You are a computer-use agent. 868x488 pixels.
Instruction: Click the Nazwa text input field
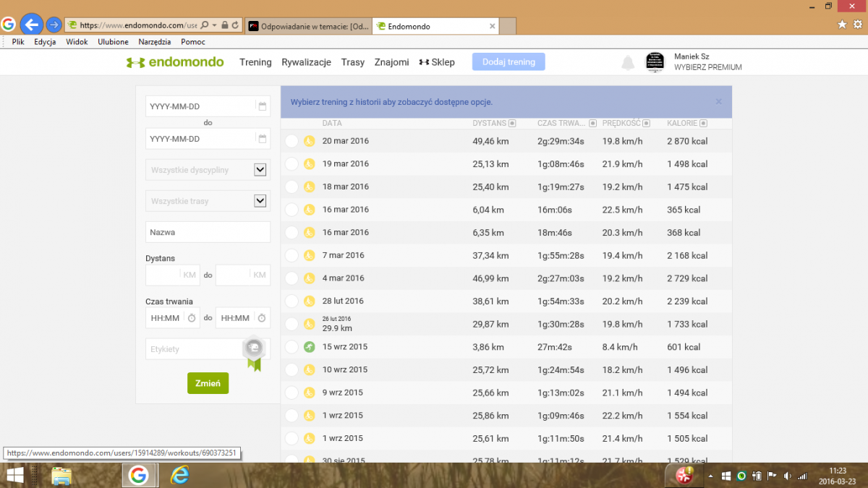(208, 232)
